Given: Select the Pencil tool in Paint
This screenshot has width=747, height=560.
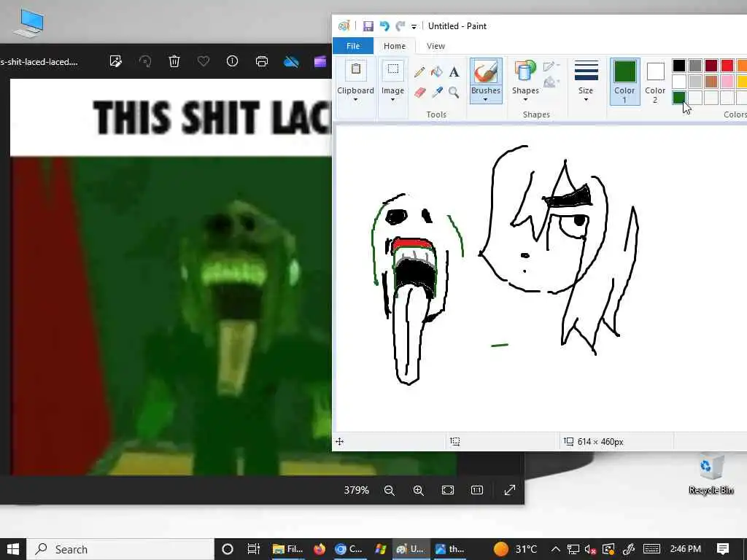Looking at the screenshot, I should pos(419,72).
